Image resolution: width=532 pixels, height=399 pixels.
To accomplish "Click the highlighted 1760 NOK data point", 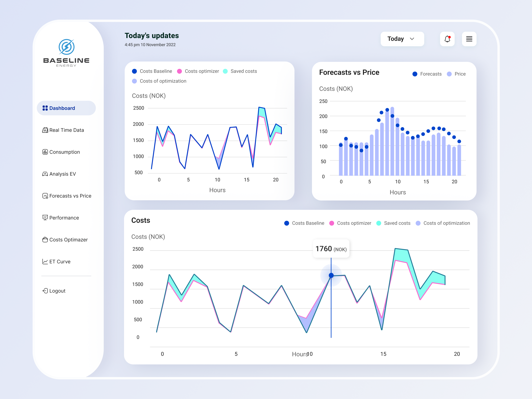I will pos(331,275).
